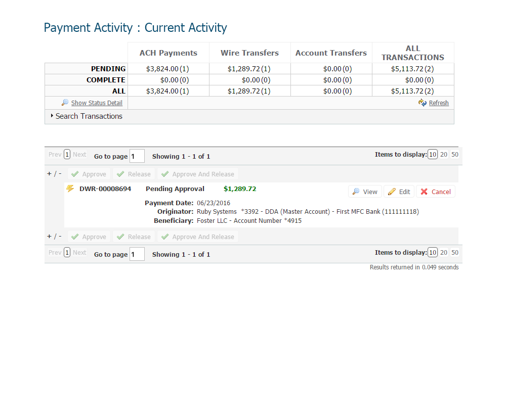Image resolution: width=506 pixels, height=420 pixels.
Task: Set top items to display to 20
Action: [x=444, y=155]
